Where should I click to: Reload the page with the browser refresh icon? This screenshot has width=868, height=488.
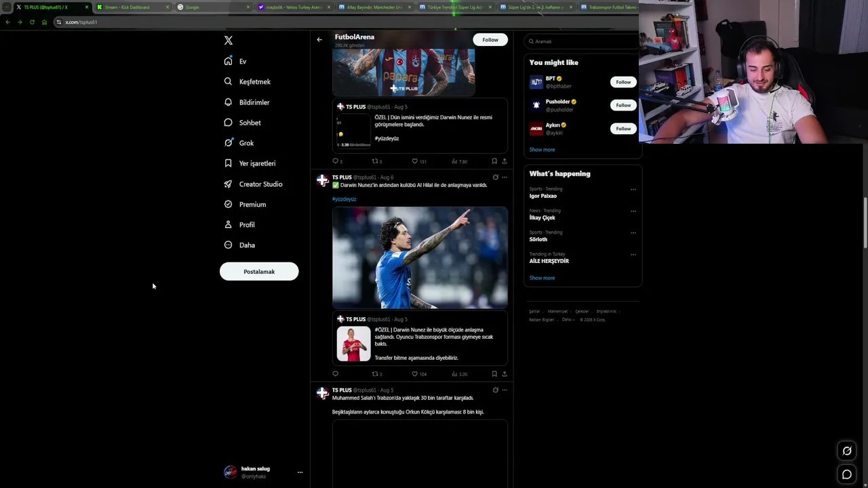[x=32, y=22]
